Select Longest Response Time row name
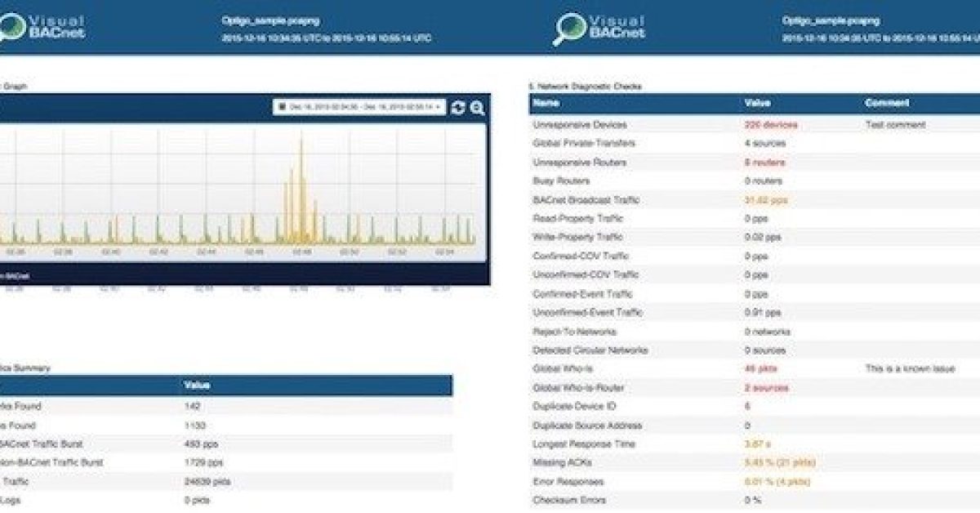Screen dimensions: 980x513 click(x=583, y=444)
